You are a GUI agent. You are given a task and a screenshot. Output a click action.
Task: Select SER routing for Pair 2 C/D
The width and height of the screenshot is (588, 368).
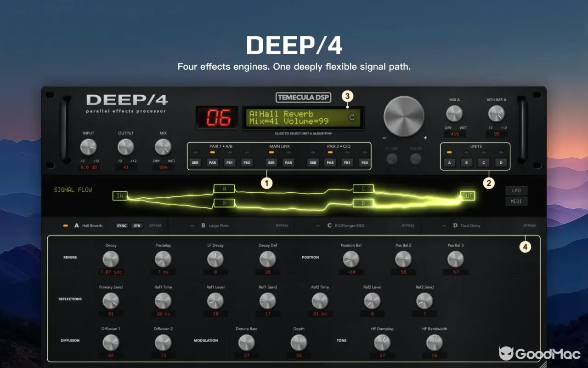(313, 162)
